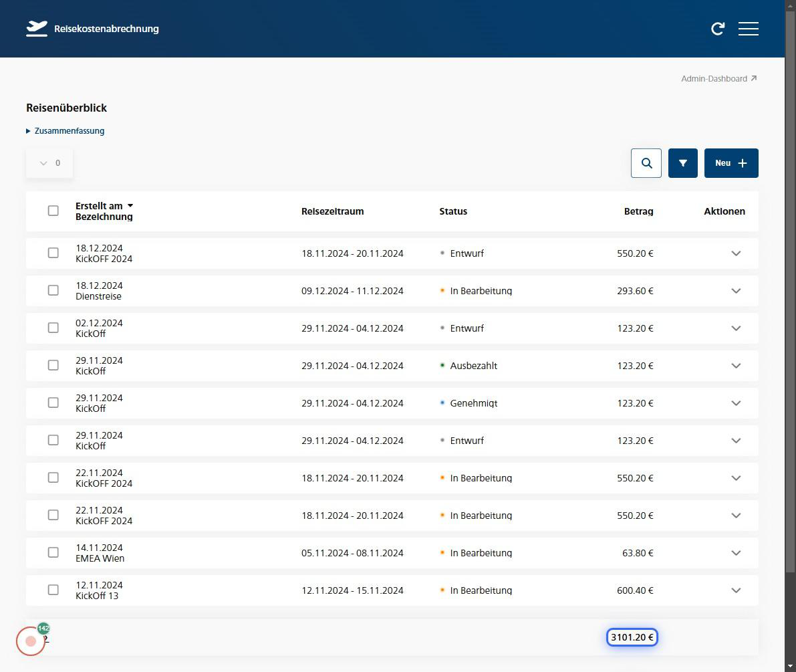Tick the KickOff 13 row checkbox
The width and height of the screenshot is (796, 672).
[53, 590]
